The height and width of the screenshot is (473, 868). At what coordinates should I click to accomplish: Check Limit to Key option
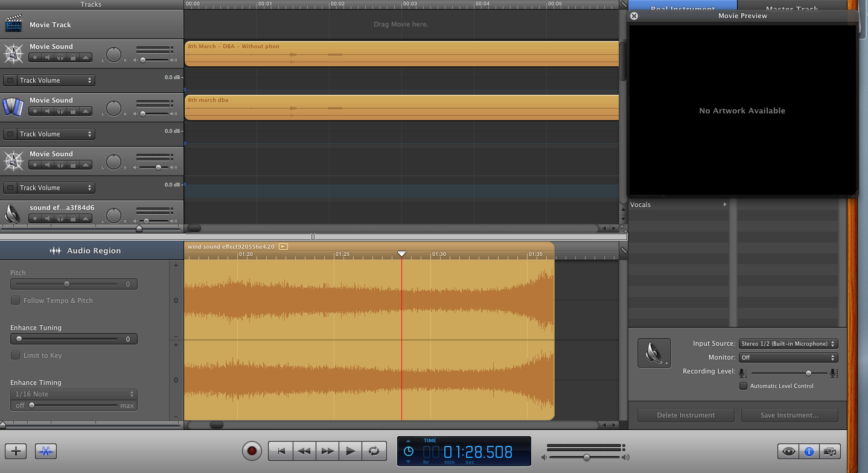(16, 355)
